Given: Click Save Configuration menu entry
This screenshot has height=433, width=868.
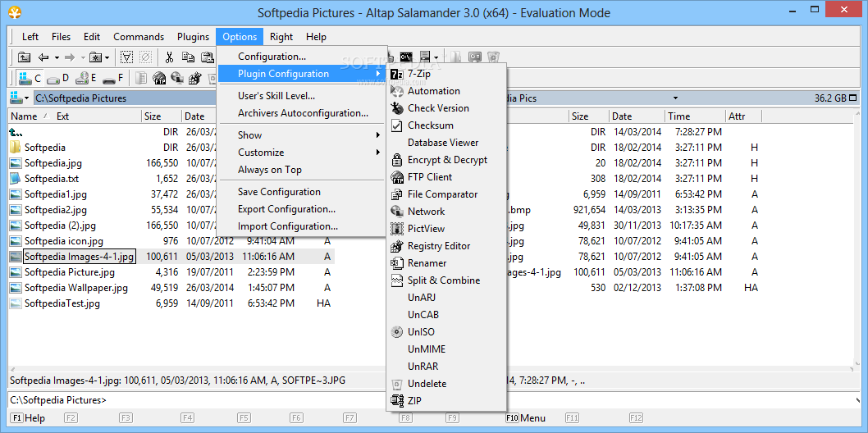Looking at the screenshot, I should (x=301, y=192).
